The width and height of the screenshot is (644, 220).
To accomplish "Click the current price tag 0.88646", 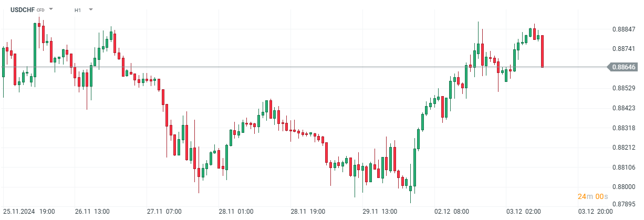I will click(624, 67).
